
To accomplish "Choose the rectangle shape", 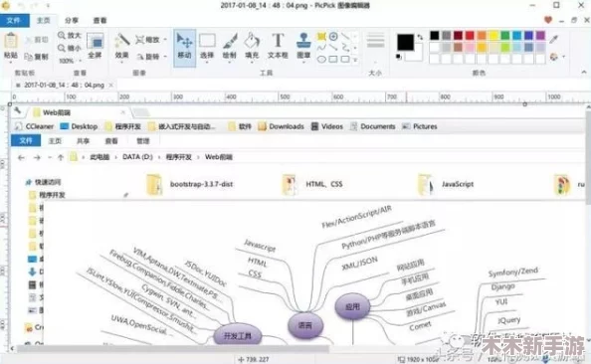I will click(x=333, y=59).
